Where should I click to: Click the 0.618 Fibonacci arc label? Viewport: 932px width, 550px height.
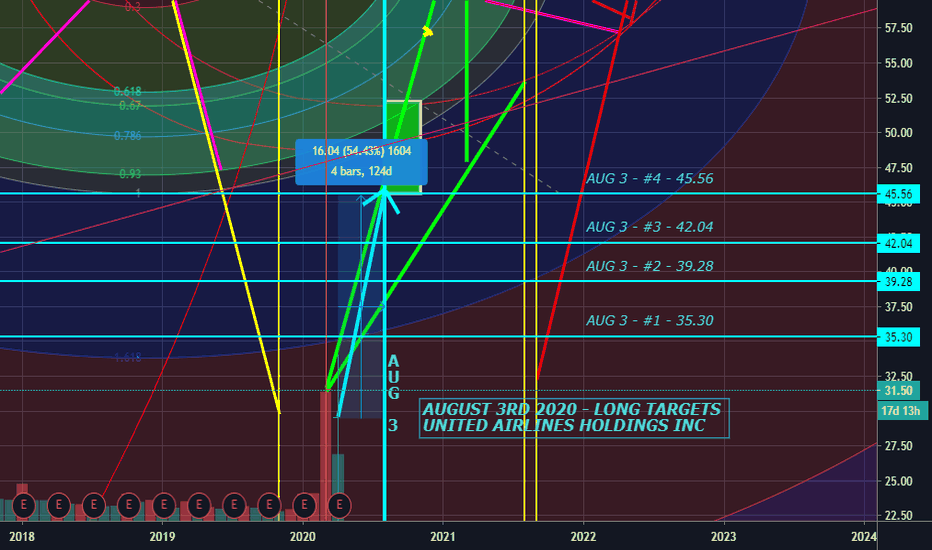point(128,91)
